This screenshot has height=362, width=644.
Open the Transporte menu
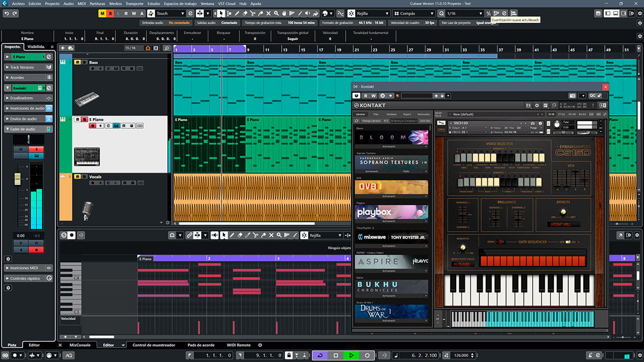coord(134,3)
